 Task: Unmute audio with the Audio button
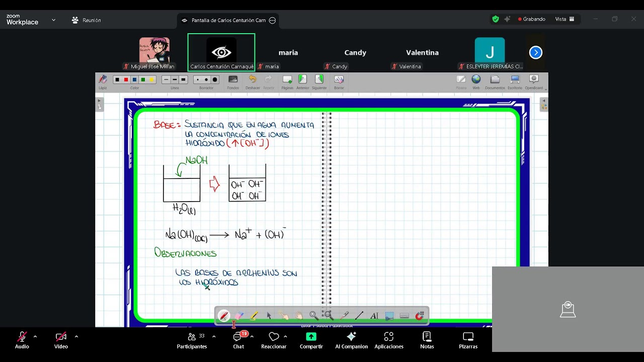22,340
